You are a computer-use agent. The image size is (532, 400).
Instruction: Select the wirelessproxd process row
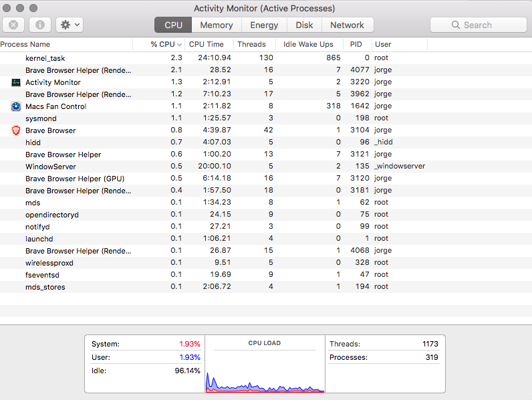tap(266, 263)
